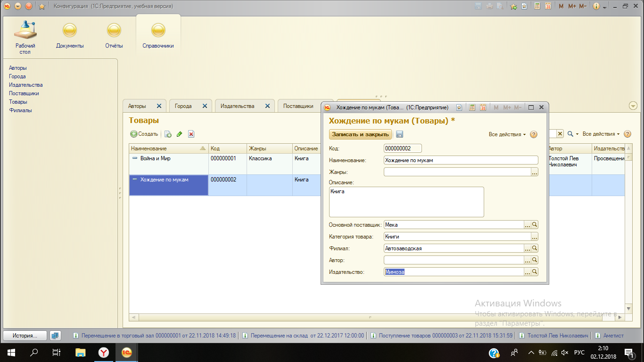Click Создать in the Товары list
Image resolution: width=644 pixels, height=362 pixels.
point(144,134)
